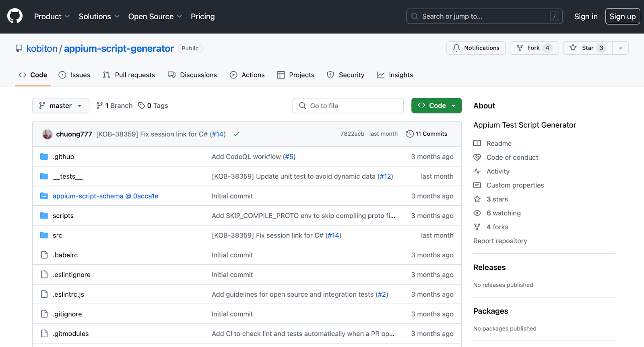This screenshot has height=347, width=644.
Task: Open the Packages heading link
Action: coord(491,311)
